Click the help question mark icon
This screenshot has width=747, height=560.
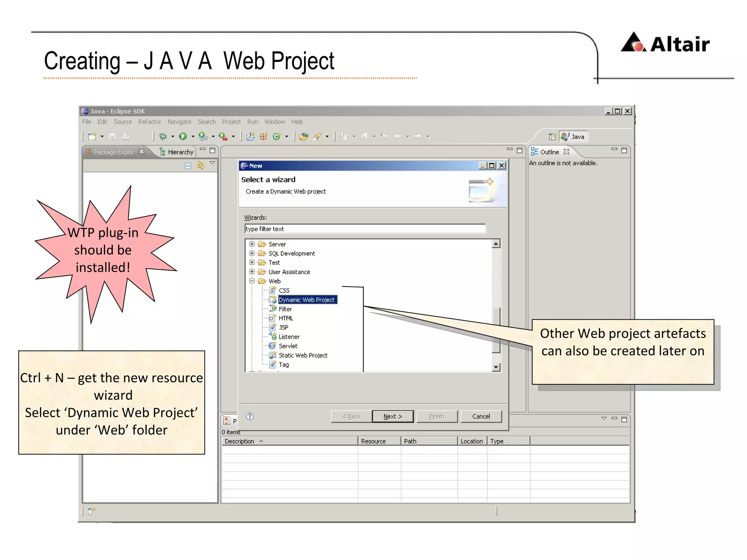click(x=250, y=416)
